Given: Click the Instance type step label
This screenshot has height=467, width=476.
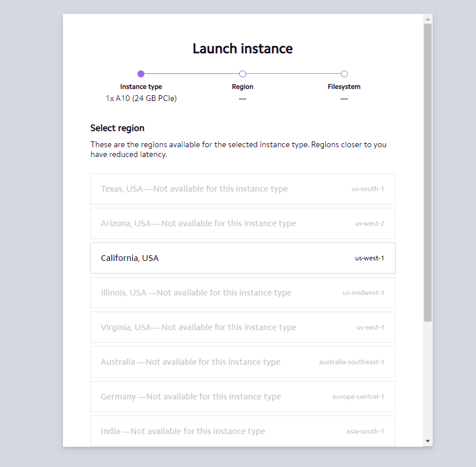Looking at the screenshot, I should point(141,87).
